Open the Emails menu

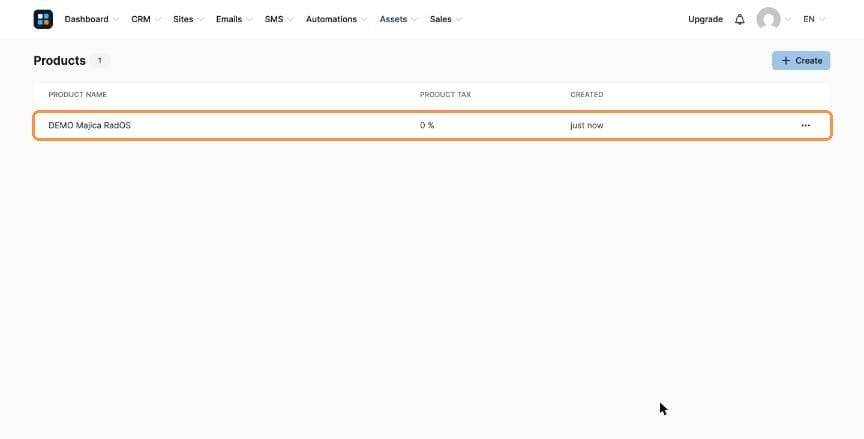[234, 19]
